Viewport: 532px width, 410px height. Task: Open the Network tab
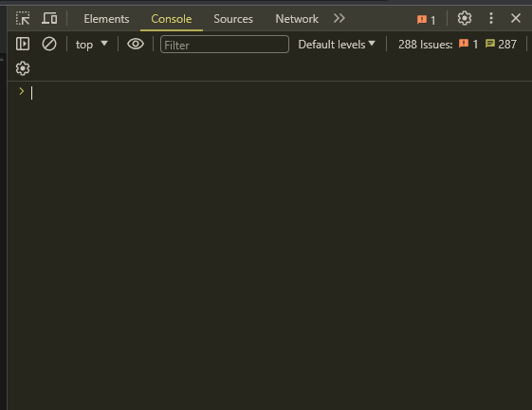(297, 19)
